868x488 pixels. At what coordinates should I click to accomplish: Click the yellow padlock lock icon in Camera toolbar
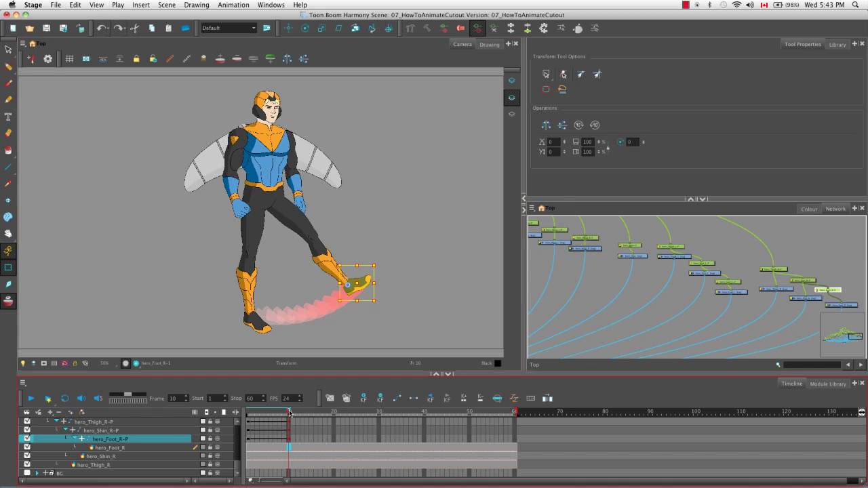[x=136, y=59]
